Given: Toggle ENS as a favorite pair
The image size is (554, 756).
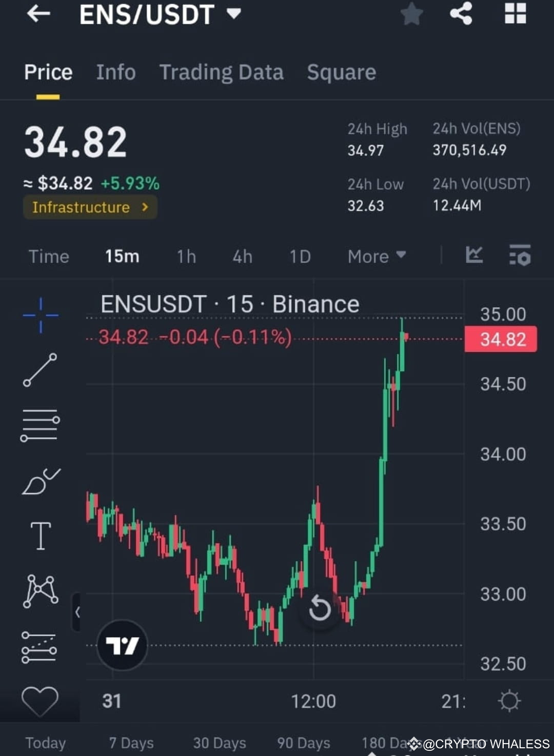Looking at the screenshot, I should pos(411,14).
